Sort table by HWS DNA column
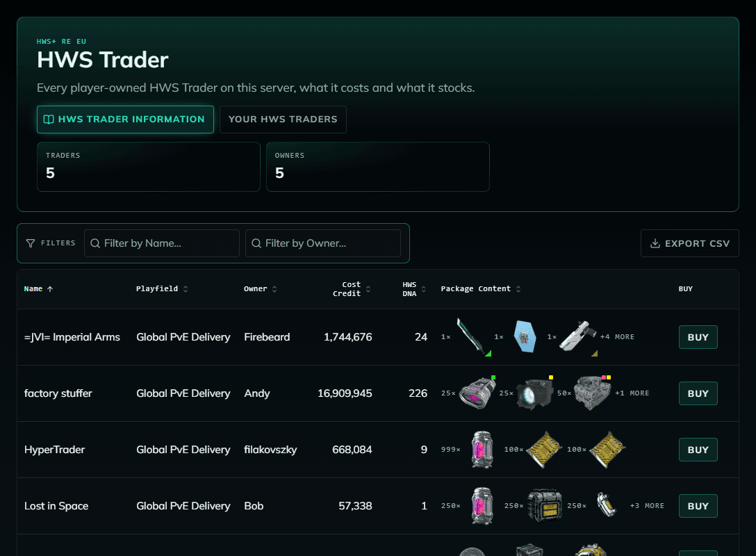Image resolution: width=756 pixels, height=556 pixels. (x=414, y=289)
